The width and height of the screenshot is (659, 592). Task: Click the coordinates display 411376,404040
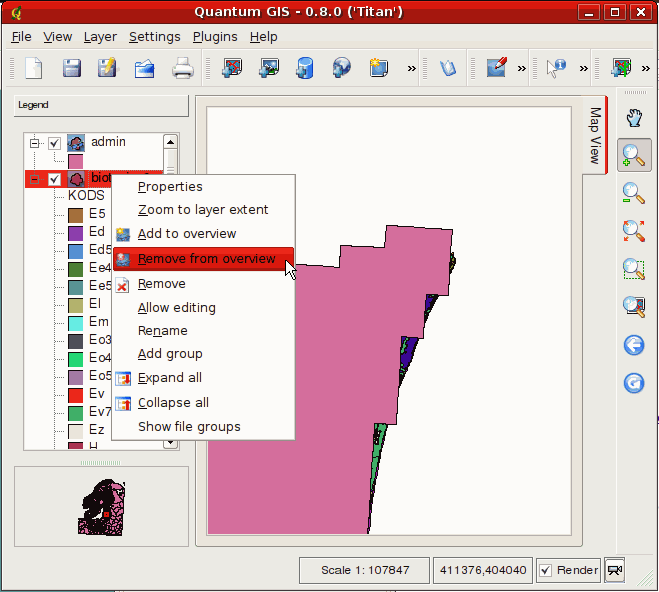(483, 570)
